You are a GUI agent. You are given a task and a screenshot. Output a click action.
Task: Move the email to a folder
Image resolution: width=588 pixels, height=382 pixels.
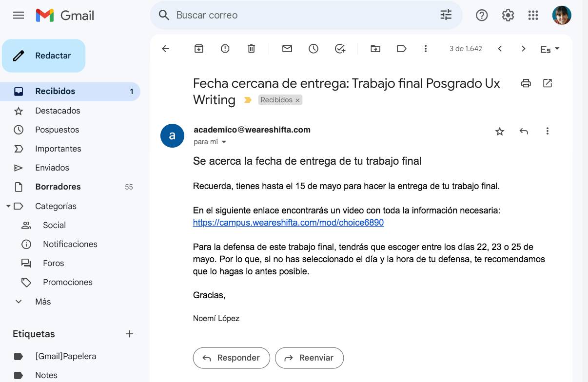click(x=375, y=48)
